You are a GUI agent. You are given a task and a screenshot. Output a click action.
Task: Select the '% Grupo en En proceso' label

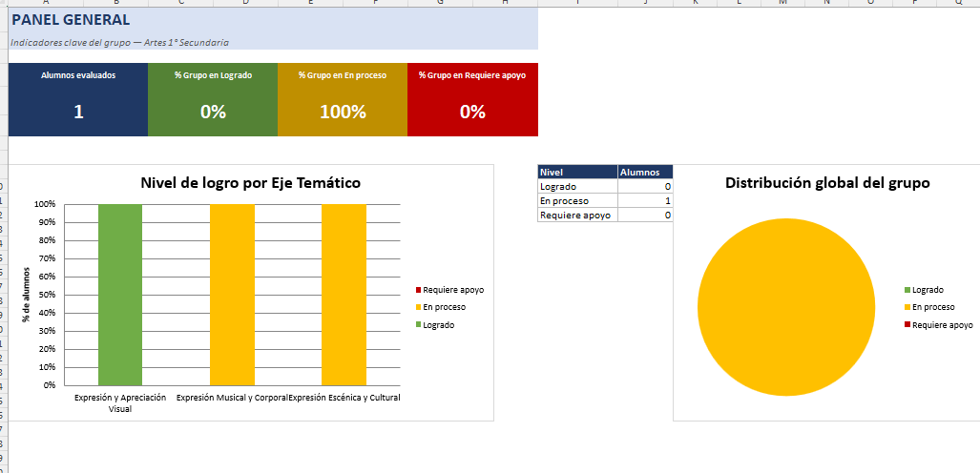point(343,75)
